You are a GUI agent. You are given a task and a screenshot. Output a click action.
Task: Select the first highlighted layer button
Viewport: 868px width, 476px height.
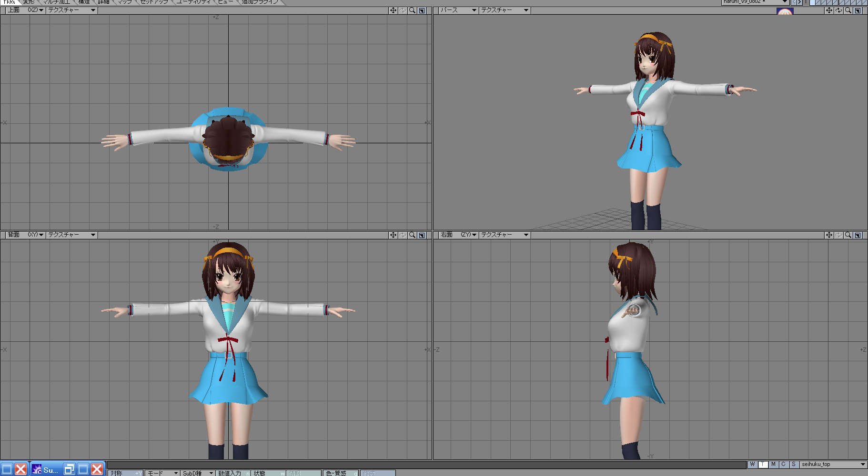click(813, 2)
